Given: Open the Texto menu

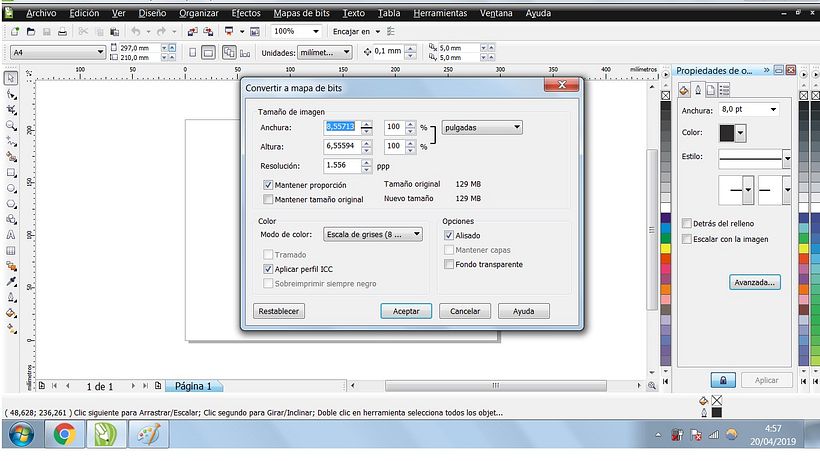Looking at the screenshot, I should [354, 13].
